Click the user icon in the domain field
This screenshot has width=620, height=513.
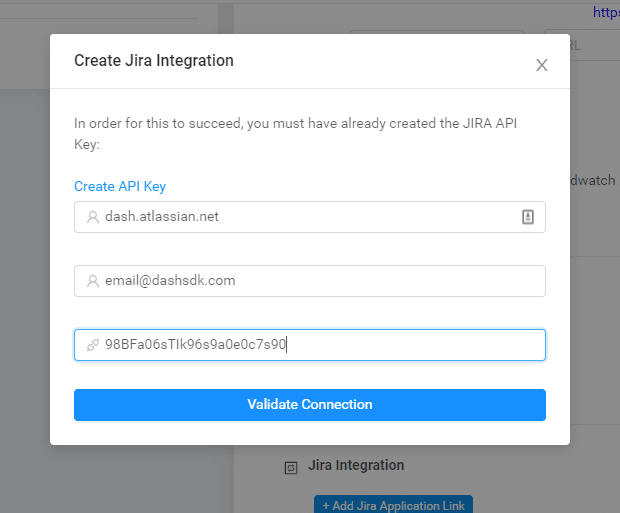(93, 217)
